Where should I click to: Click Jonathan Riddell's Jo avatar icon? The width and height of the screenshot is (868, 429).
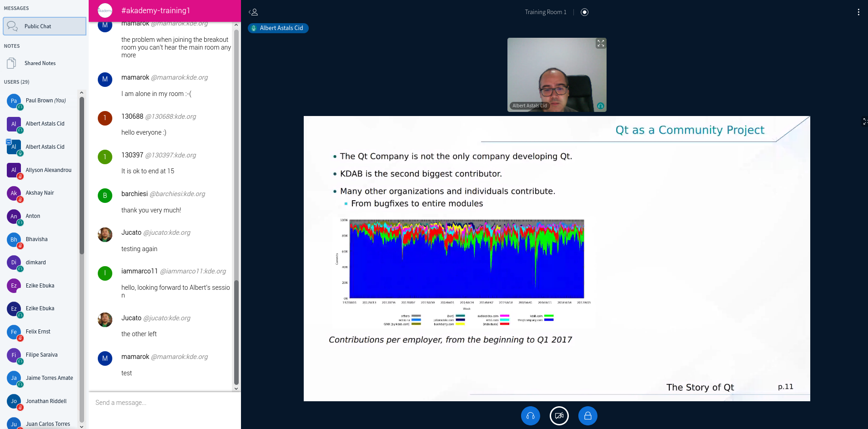pyautogui.click(x=14, y=401)
